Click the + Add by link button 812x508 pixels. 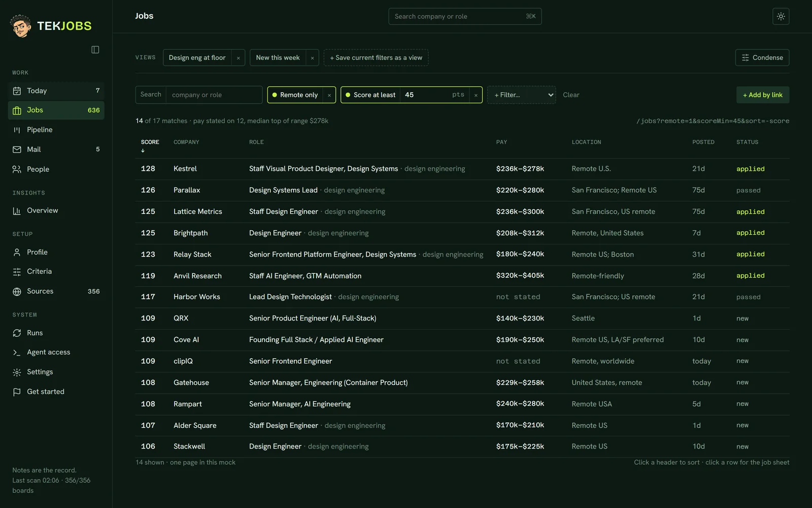click(763, 95)
